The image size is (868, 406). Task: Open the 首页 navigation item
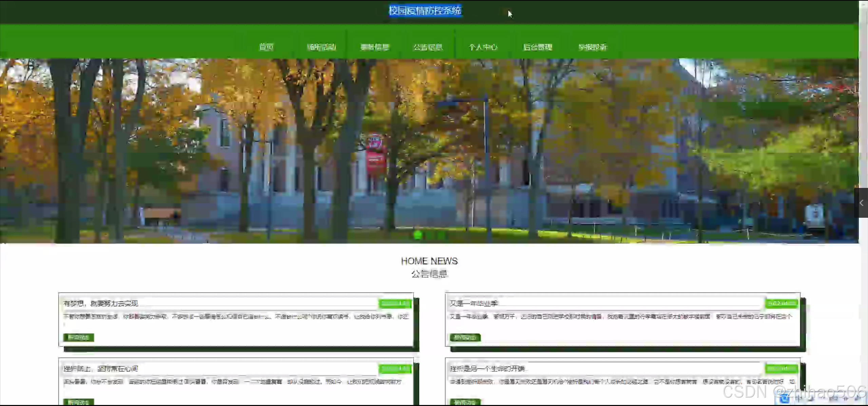(x=266, y=47)
